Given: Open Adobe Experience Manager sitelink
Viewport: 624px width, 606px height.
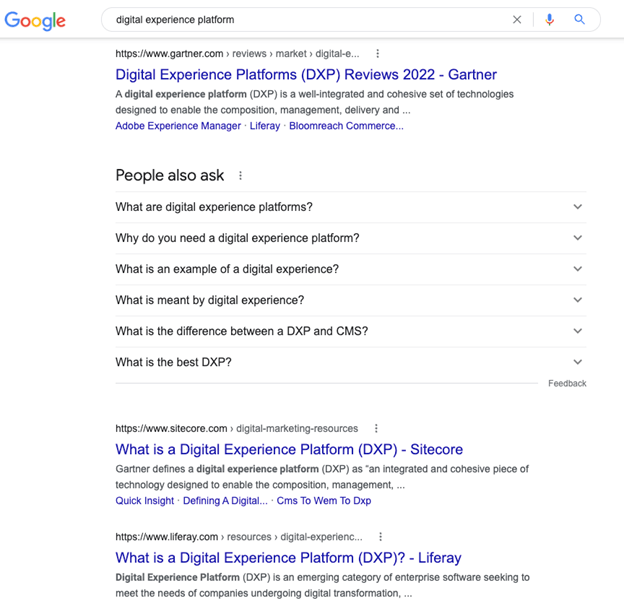Looking at the screenshot, I should (x=178, y=126).
